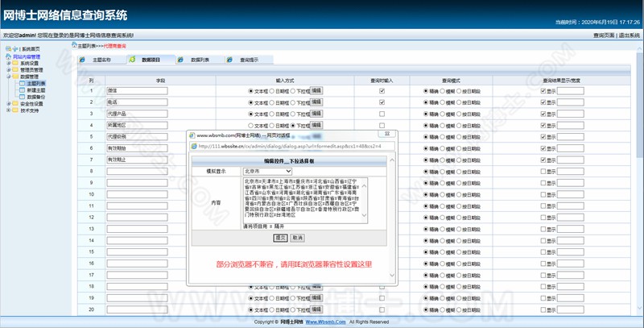Click the IE icon on 主题名称 tab
The image size is (644, 328).
pyautogui.click(x=83, y=60)
